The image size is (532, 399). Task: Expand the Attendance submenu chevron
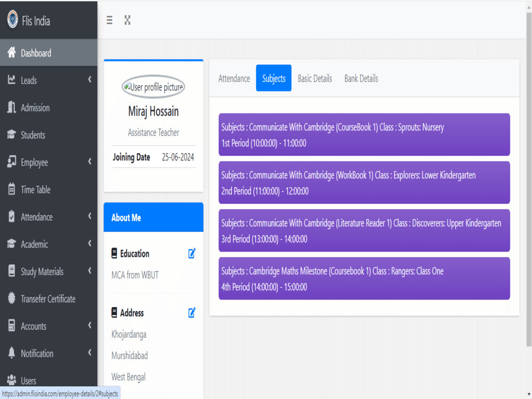89,217
